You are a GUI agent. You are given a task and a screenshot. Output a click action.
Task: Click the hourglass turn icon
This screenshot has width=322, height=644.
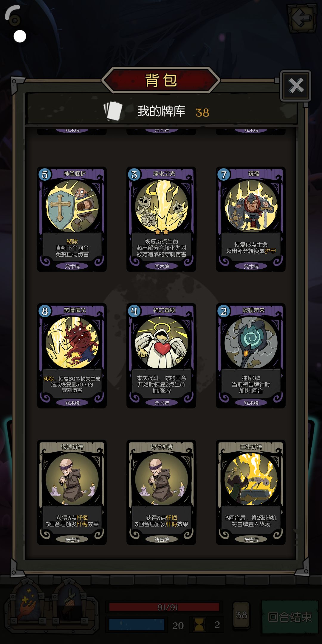coord(199,625)
